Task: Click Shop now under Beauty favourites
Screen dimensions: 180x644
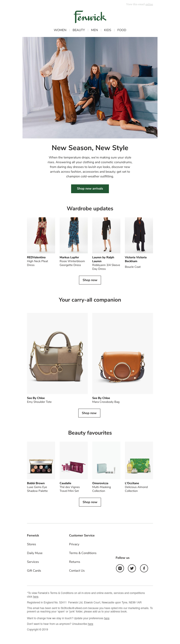Action: pyautogui.click(x=90, y=502)
